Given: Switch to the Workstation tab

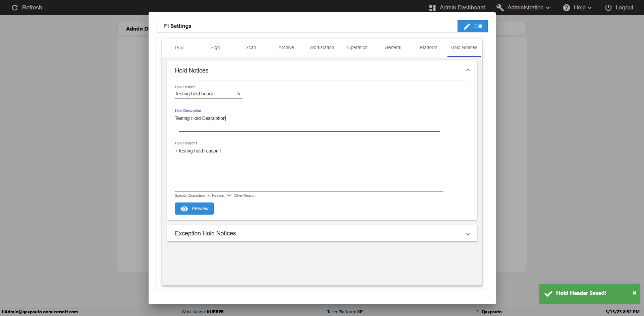Looking at the screenshot, I should pyautogui.click(x=322, y=48).
